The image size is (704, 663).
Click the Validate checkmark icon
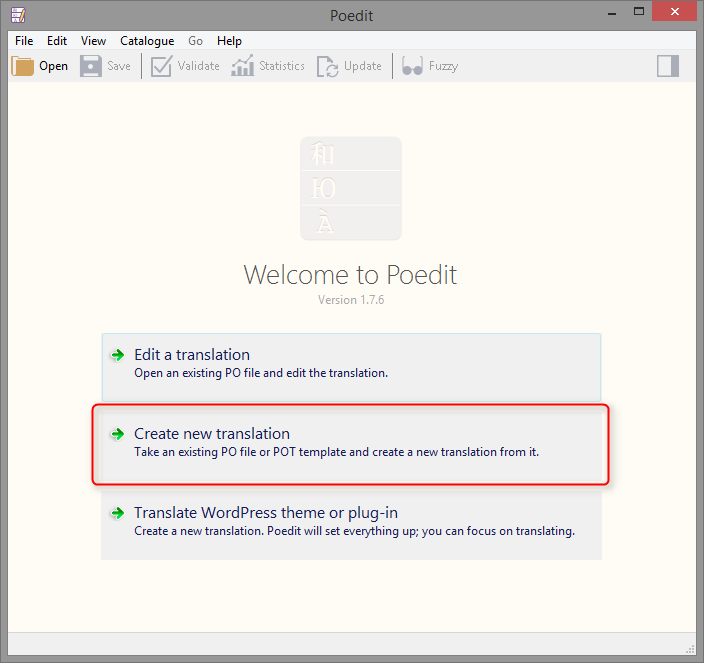click(x=161, y=66)
